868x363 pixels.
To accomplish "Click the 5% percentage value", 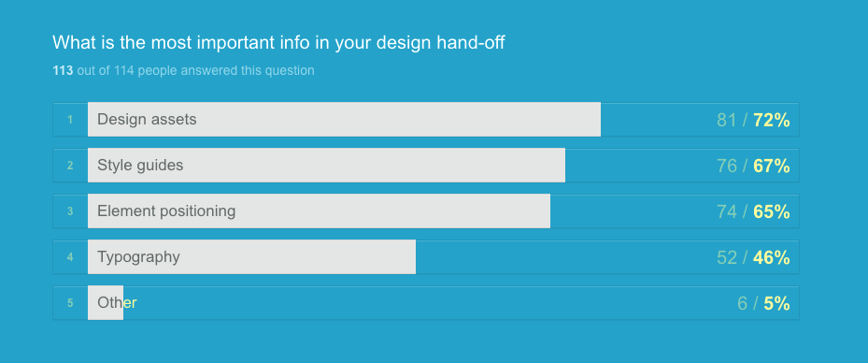I will 776,304.
